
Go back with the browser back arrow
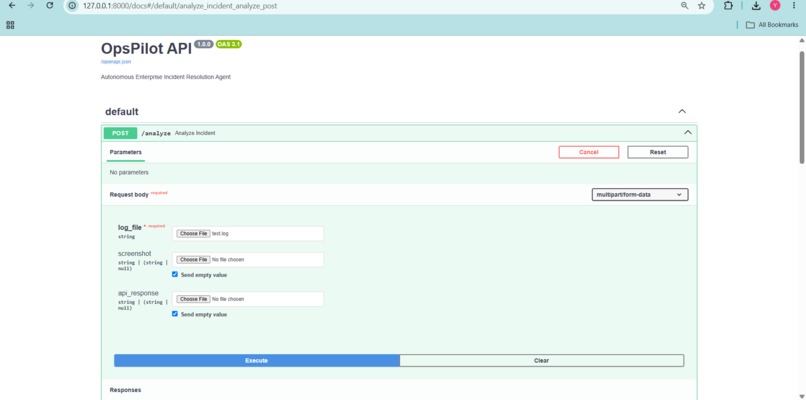click(x=12, y=6)
